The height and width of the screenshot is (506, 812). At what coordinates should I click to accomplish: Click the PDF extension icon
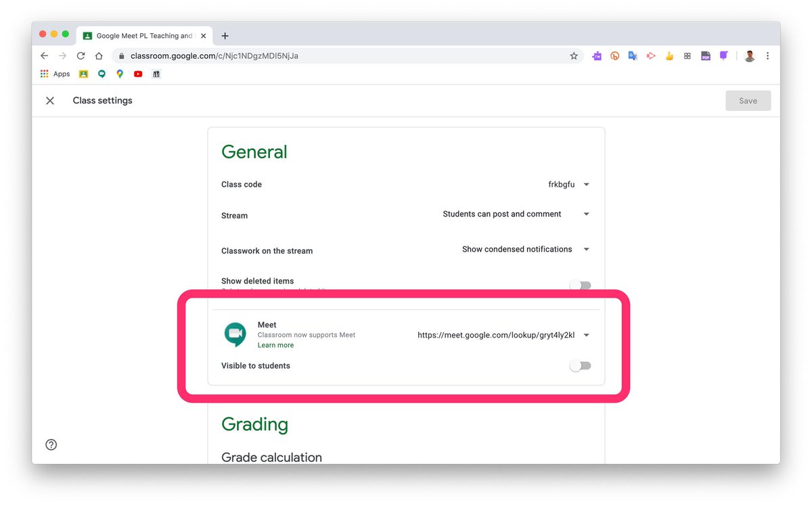705,56
